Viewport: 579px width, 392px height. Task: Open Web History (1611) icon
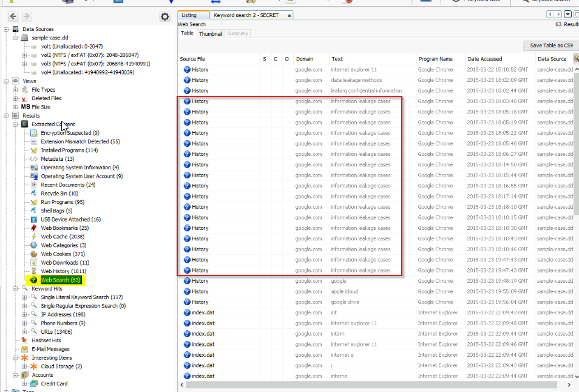tap(33, 271)
